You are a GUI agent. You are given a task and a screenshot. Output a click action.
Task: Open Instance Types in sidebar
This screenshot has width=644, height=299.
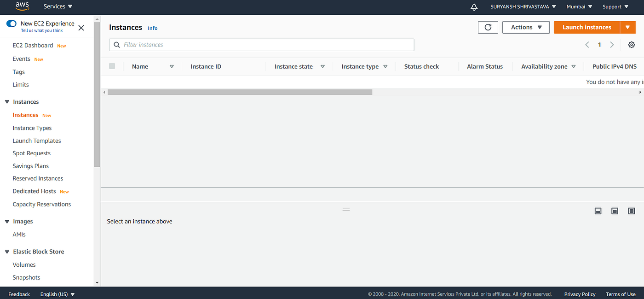[32, 128]
